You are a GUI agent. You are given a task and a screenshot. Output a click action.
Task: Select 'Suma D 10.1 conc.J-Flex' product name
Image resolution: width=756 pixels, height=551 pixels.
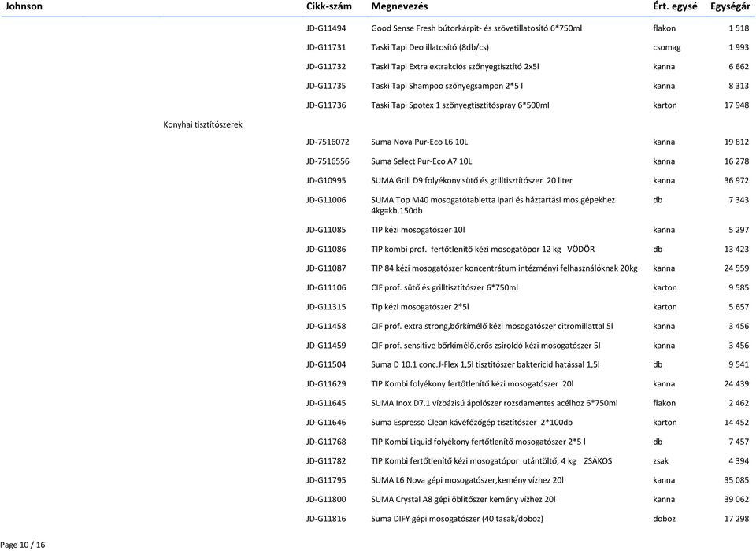(415, 364)
